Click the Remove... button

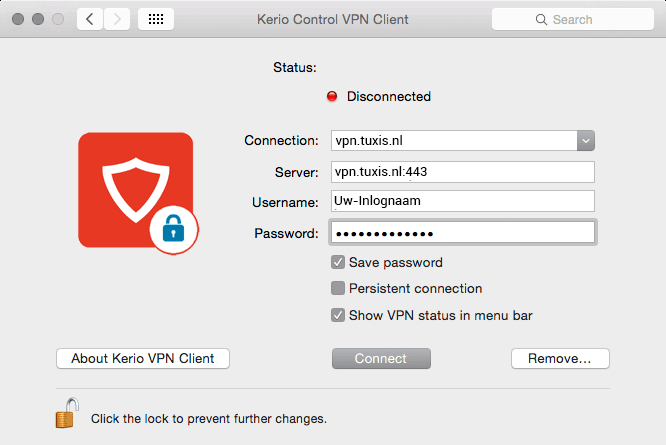click(560, 358)
